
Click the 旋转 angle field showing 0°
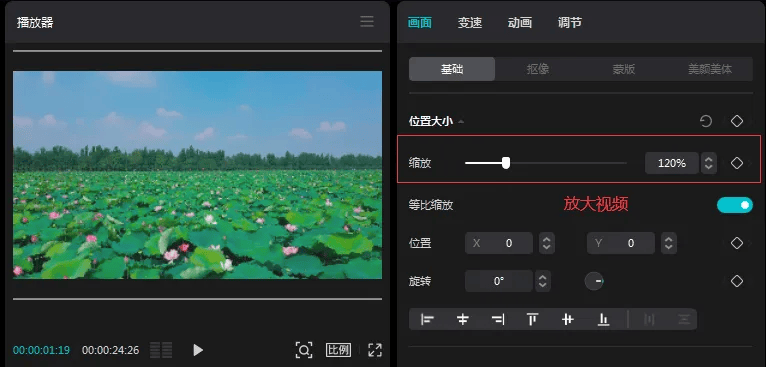(x=499, y=281)
